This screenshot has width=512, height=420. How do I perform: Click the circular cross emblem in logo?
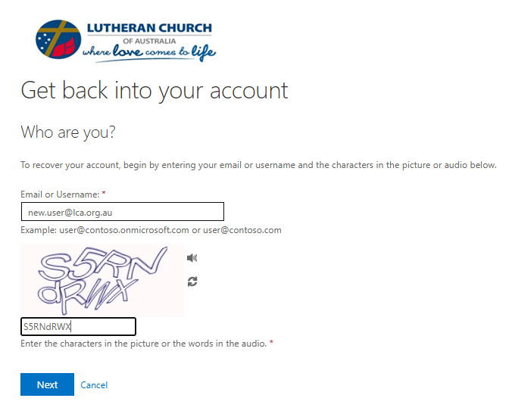click(58, 41)
